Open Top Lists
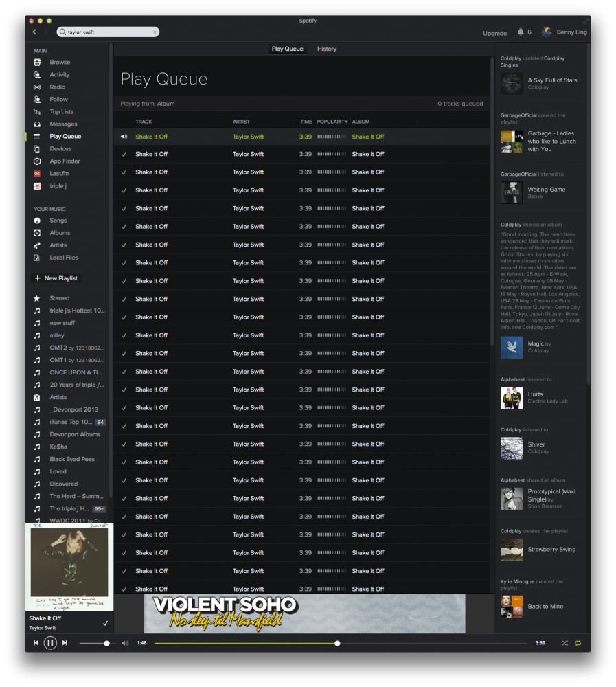616x687 pixels. pos(61,112)
